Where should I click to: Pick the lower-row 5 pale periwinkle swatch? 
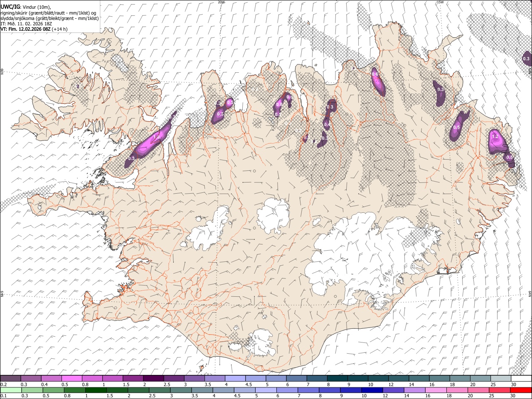266,390
